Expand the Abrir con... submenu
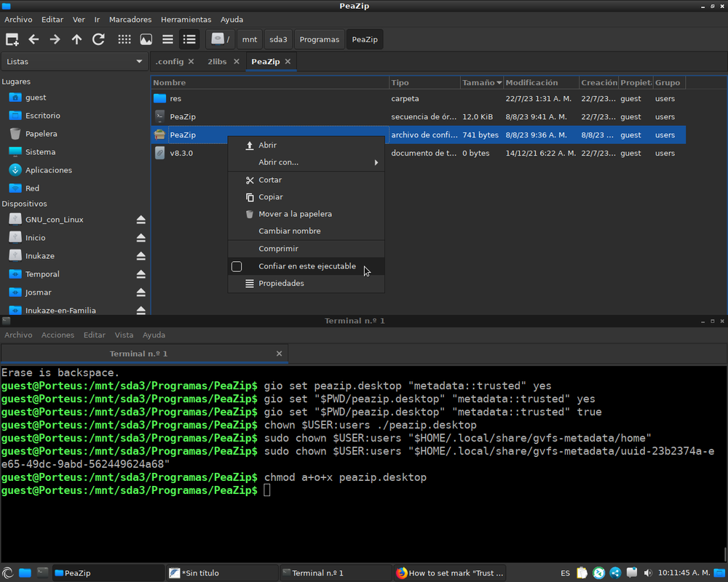The width and height of the screenshot is (728, 582). click(306, 162)
